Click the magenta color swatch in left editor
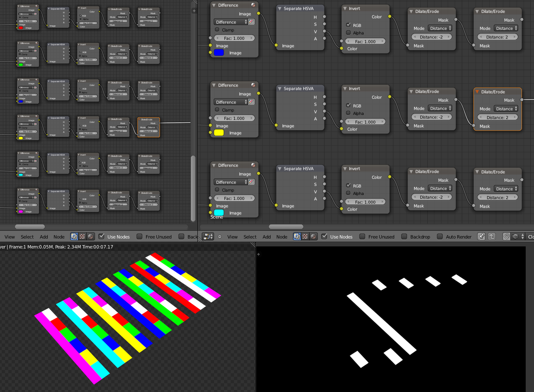This screenshot has height=392, width=534. 21,212
